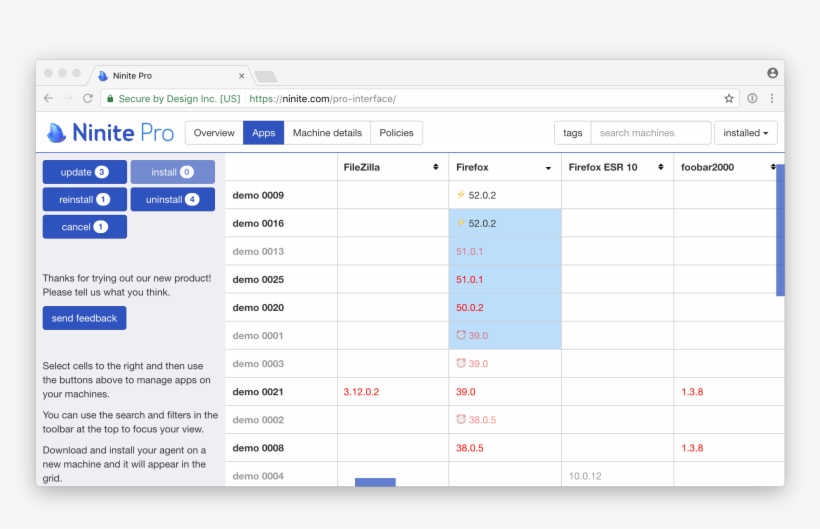Select the demo 0020 machine name
The width and height of the screenshot is (820, 529).
(258, 307)
